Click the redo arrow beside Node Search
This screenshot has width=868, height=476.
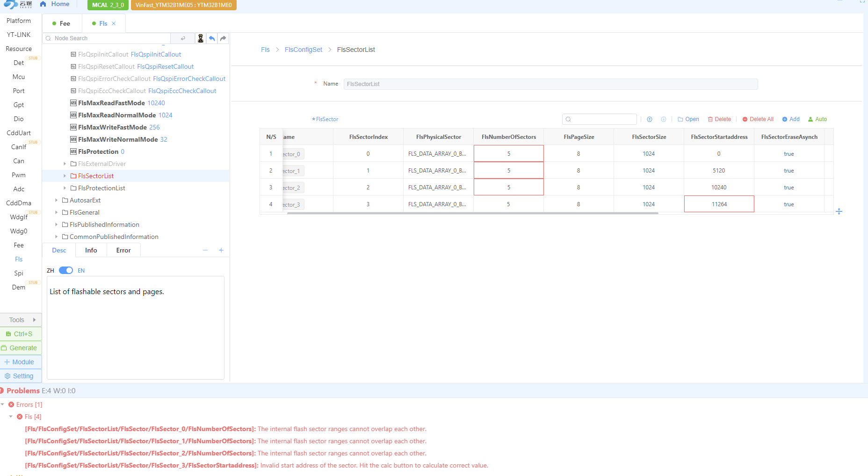click(x=223, y=38)
